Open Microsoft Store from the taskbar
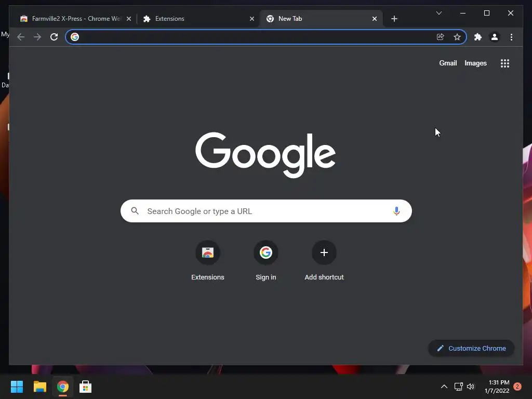Image resolution: width=532 pixels, height=399 pixels. click(86, 387)
